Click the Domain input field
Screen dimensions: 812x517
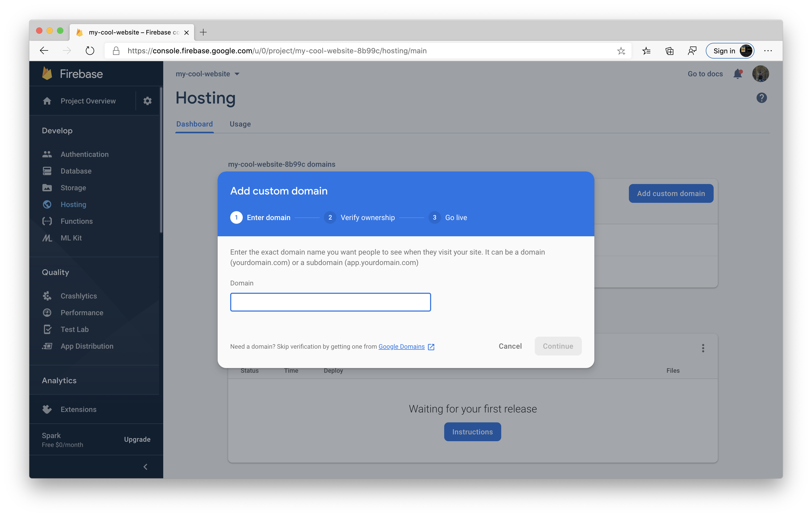coord(330,302)
